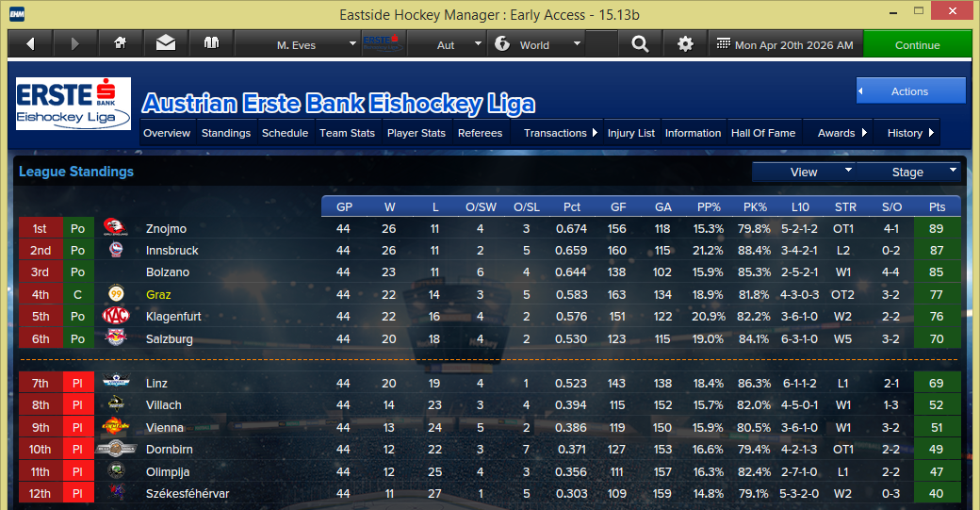Select Znojmo's 89 points cell
This screenshot has width=980, height=510.
coord(937,228)
